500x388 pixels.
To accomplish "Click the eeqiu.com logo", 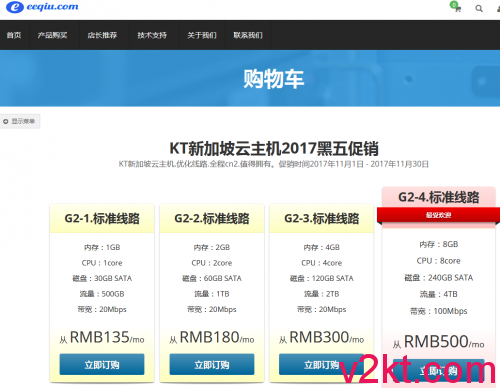I will point(42,7).
